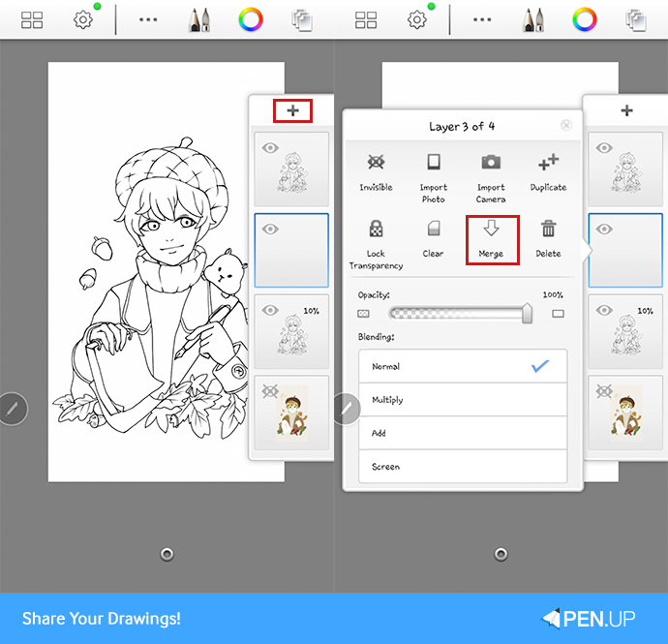Tap the bottom circular marker in the left screen
668x644 pixels.
167,554
